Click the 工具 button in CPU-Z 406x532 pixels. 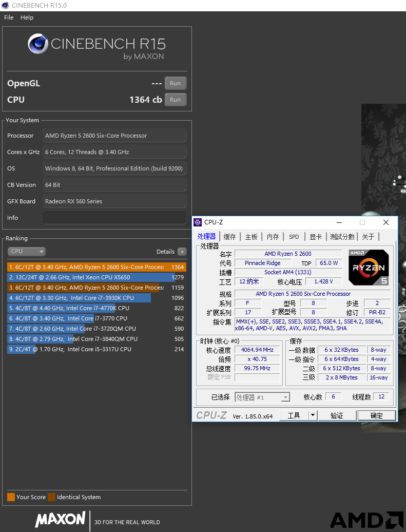pyautogui.click(x=294, y=415)
